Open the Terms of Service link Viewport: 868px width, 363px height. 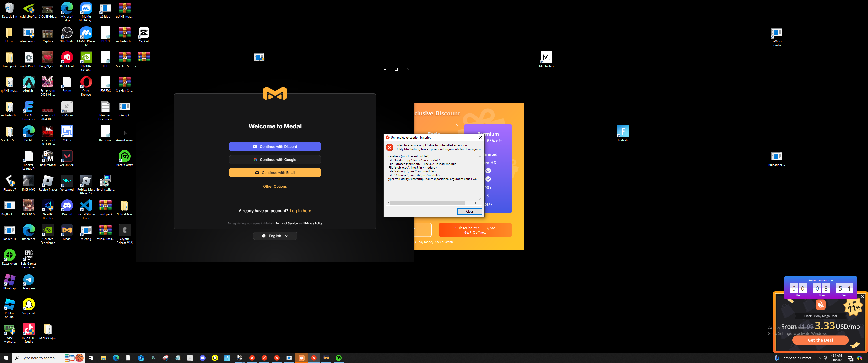pyautogui.click(x=286, y=223)
